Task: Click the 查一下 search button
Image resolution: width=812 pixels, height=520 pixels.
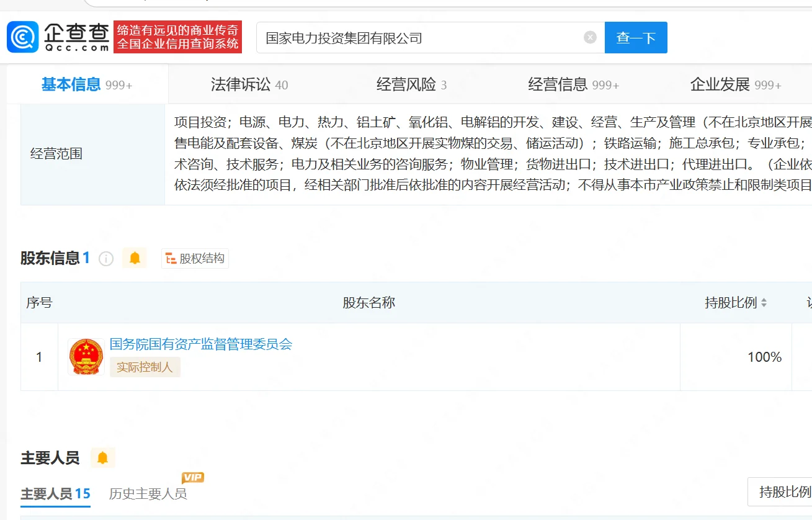Action: pyautogui.click(x=636, y=38)
